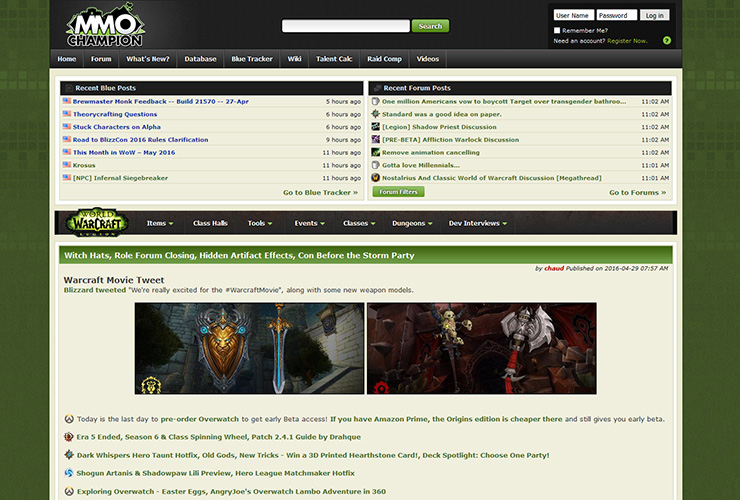Click icon beside Shadow Priest Discussion

click(x=376, y=127)
